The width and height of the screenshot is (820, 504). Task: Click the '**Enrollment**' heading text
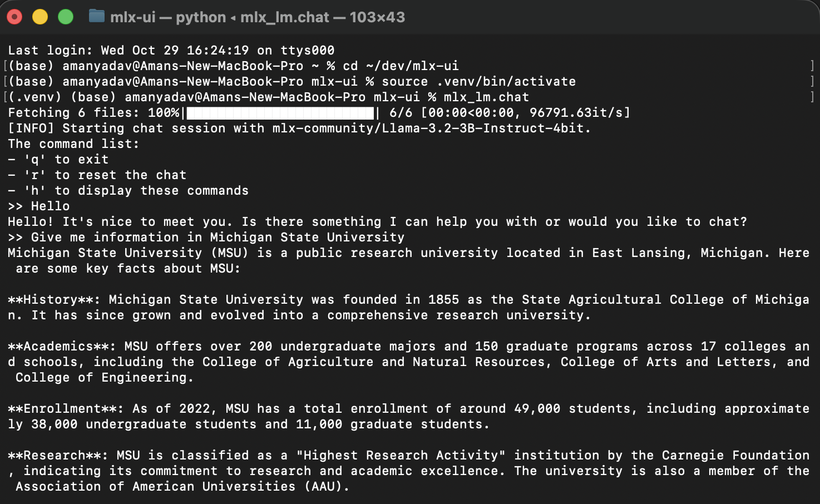[x=66, y=408]
